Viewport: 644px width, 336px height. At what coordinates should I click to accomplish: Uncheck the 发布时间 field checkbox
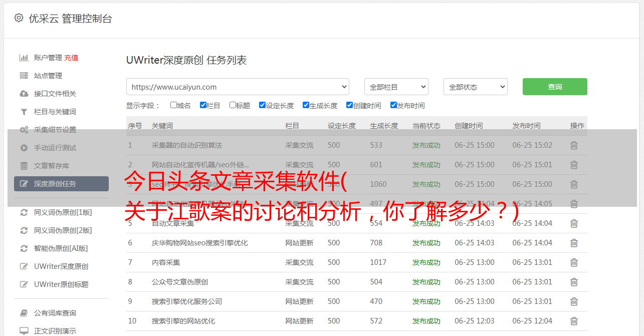coord(393,105)
